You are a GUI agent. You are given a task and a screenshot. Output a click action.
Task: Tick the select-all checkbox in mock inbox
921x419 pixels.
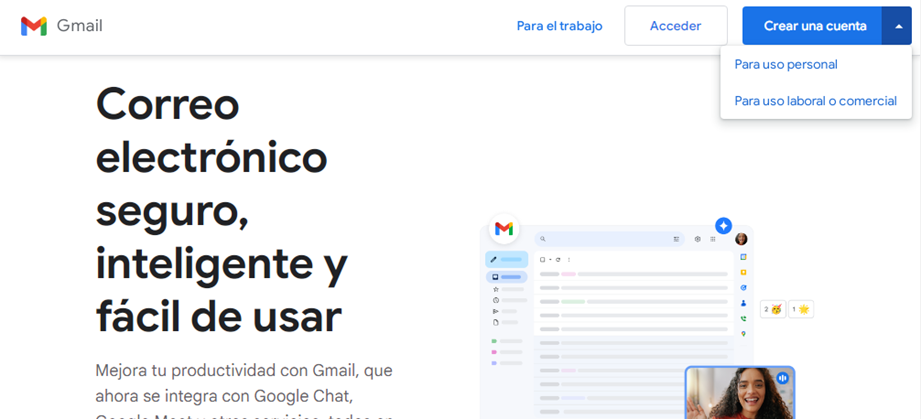pos(543,259)
